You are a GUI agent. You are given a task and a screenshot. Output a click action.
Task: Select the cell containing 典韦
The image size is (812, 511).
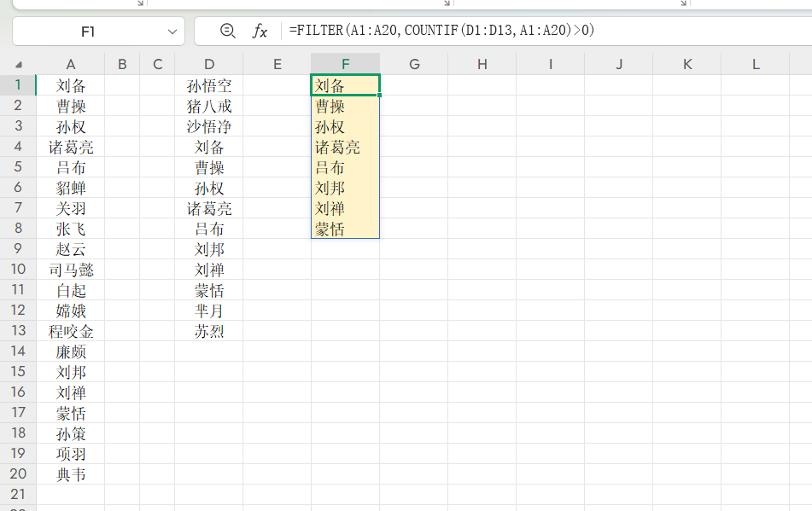pyautogui.click(x=71, y=473)
